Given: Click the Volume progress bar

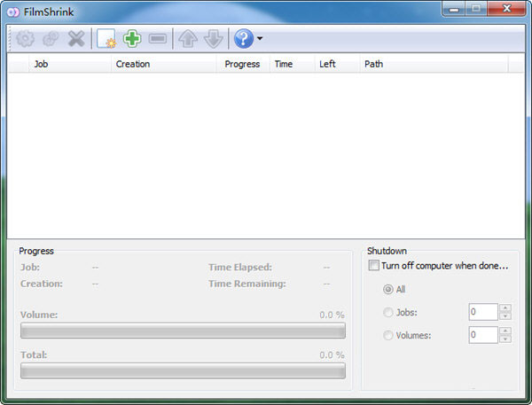Looking at the screenshot, I should pos(183,331).
